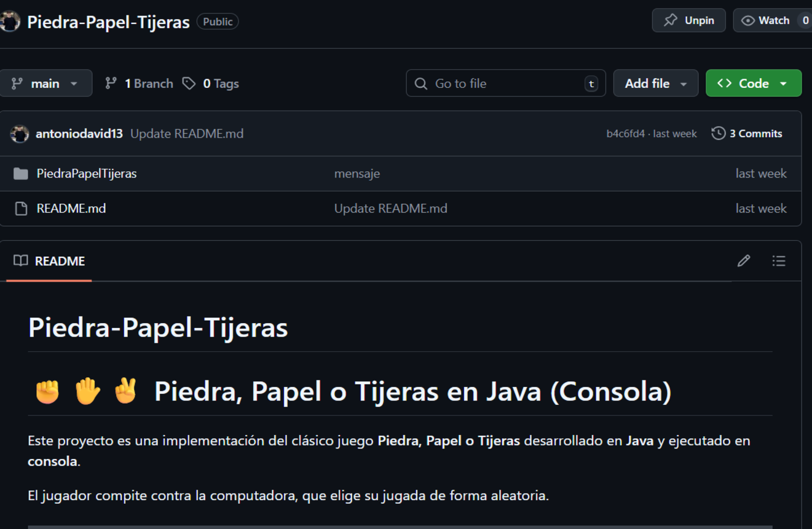Click the PiedraPapelTijeras folder icon
The image size is (812, 529).
click(x=19, y=173)
